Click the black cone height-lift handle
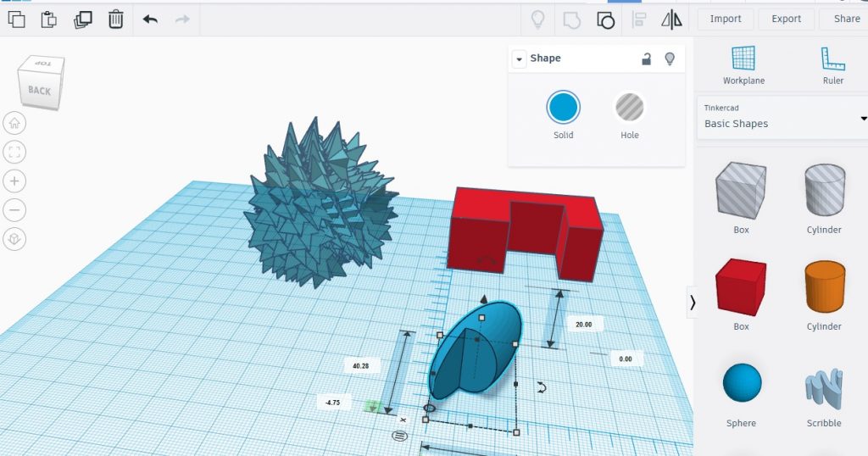868x456 pixels. 484,299
